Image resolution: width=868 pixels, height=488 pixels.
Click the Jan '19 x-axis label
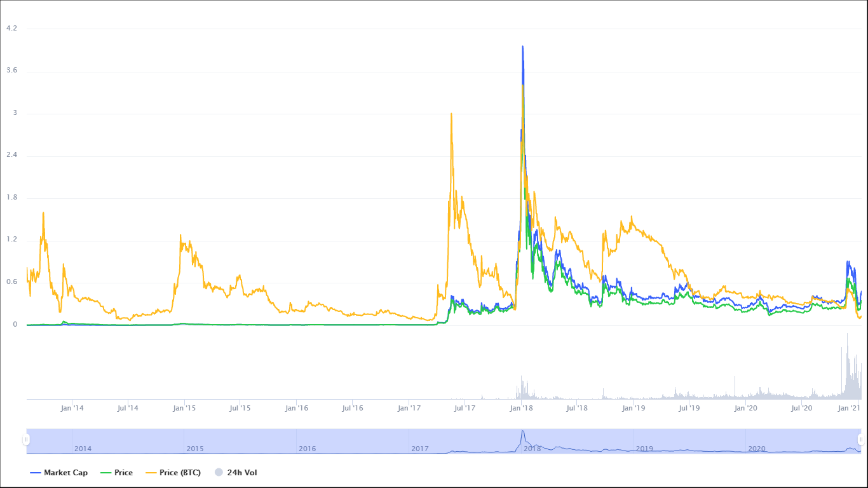634,408
